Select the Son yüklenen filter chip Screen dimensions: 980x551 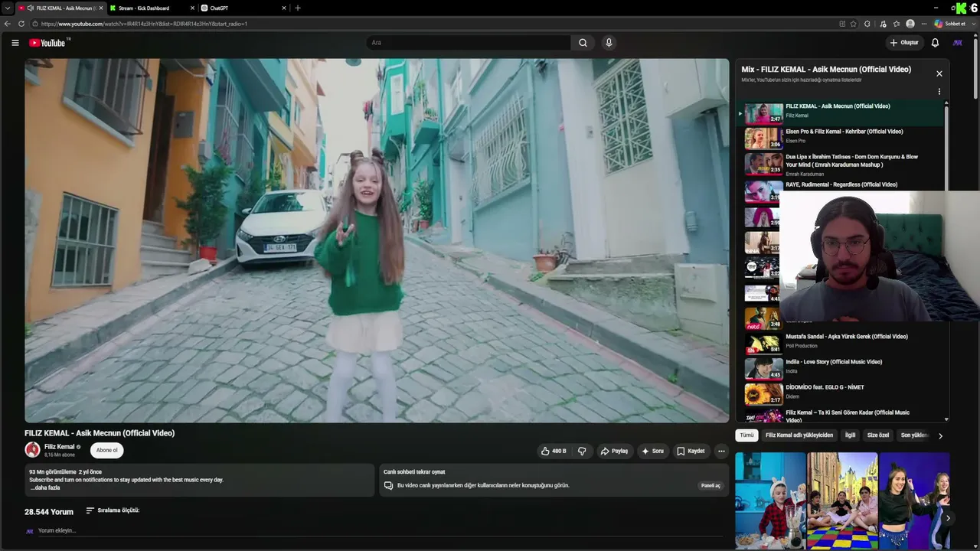914,435
